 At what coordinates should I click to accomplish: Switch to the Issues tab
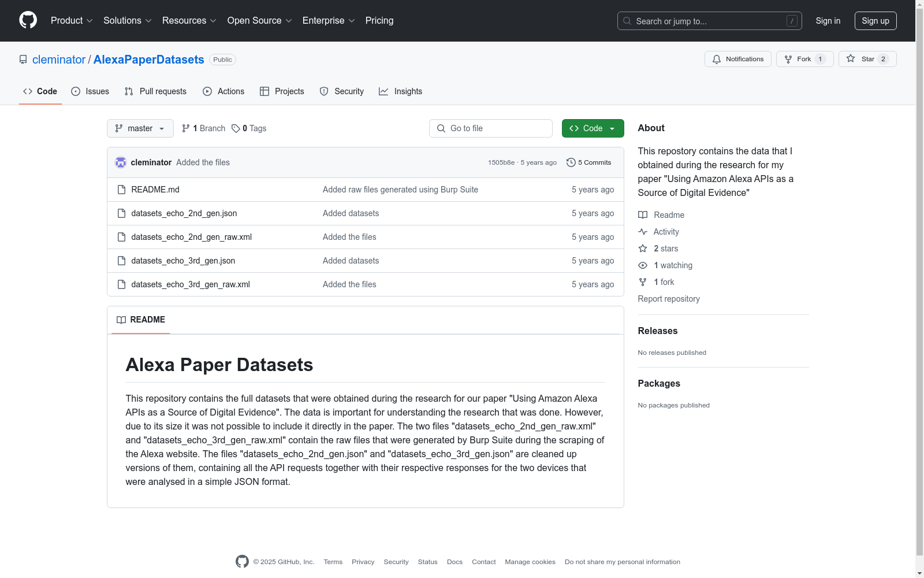point(90,91)
